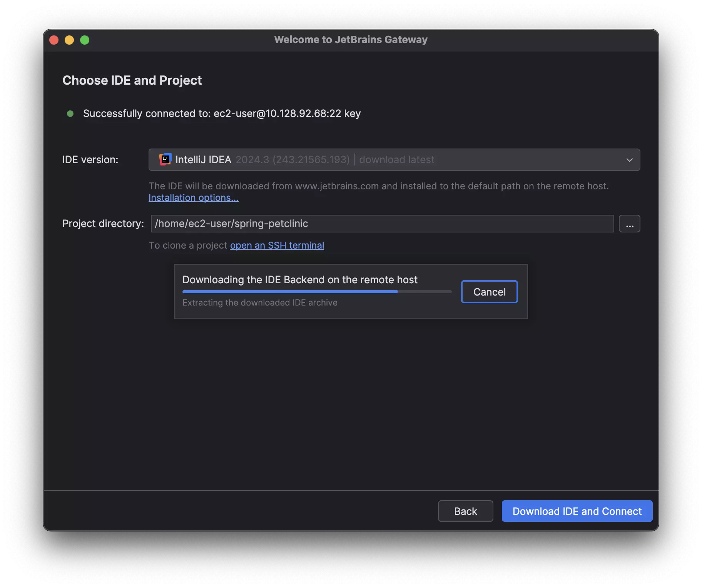Minimize window using the yellow button
The image size is (702, 588).
[69, 40]
